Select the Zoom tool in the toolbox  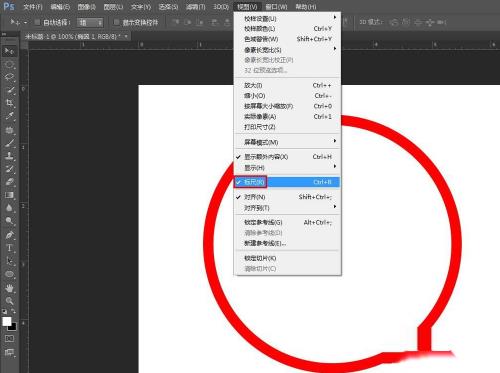(9, 301)
